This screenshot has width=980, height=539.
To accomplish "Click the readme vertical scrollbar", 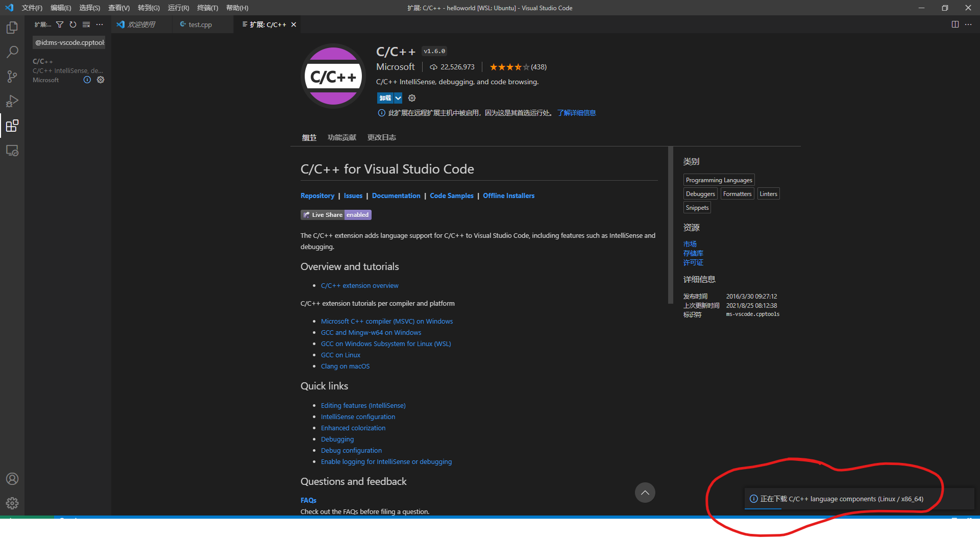I will (670, 225).
